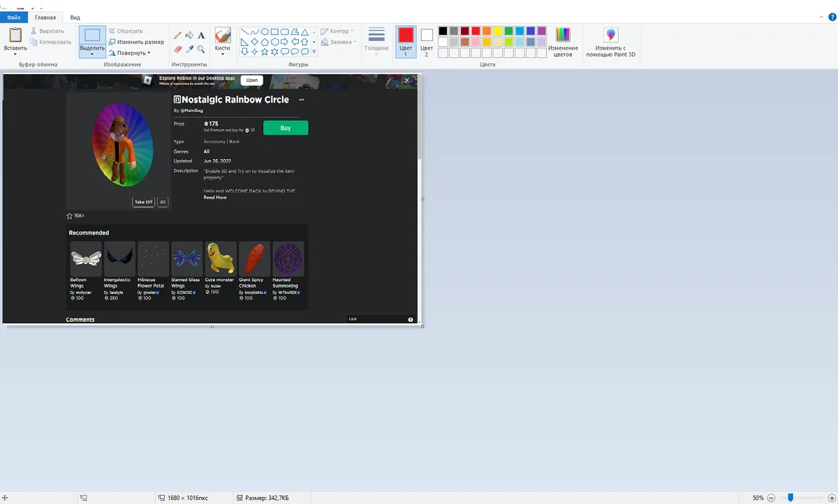Open the Толщина line thickness dropdown
The height and width of the screenshot is (504, 838).
[x=376, y=42]
